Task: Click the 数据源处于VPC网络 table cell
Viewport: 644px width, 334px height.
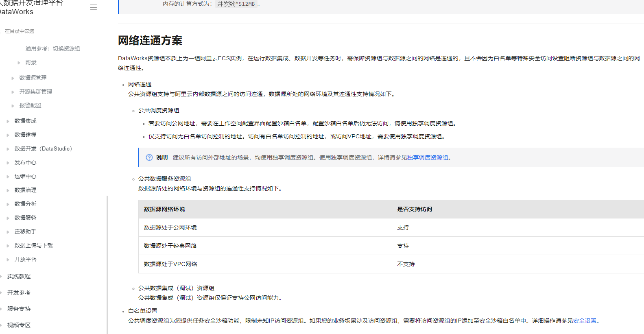Action: click(265, 264)
